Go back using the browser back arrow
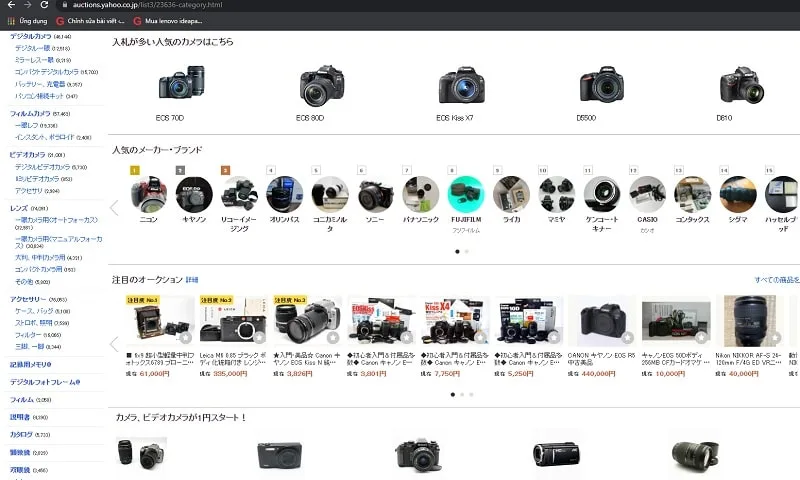 tap(11, 5)
